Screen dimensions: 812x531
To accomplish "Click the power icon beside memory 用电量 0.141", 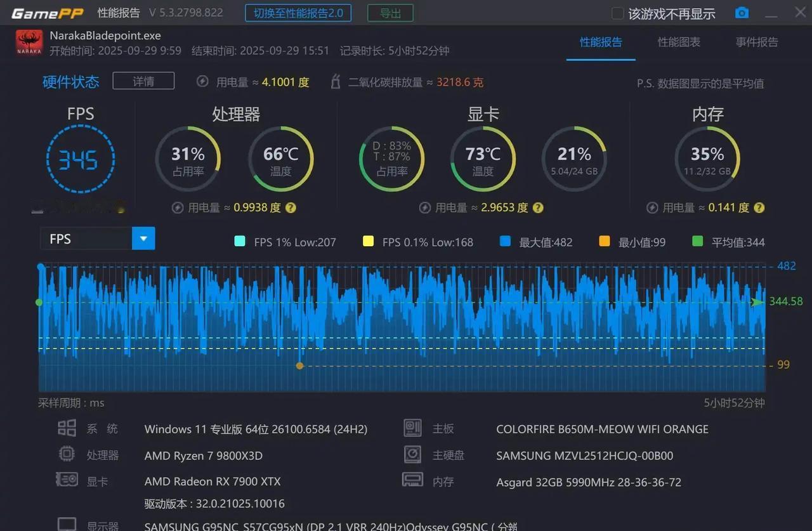I will pyautogui.click(x=652, y=207).
